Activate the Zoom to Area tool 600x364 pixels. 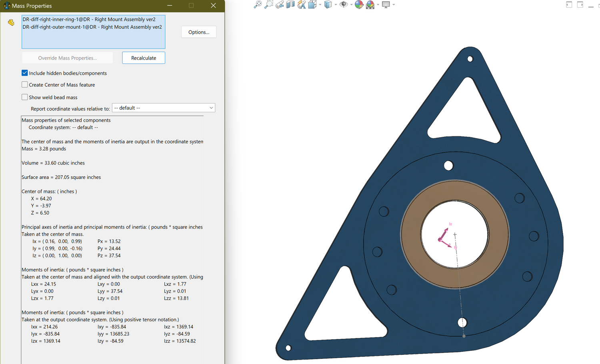[x=268, y=5]
